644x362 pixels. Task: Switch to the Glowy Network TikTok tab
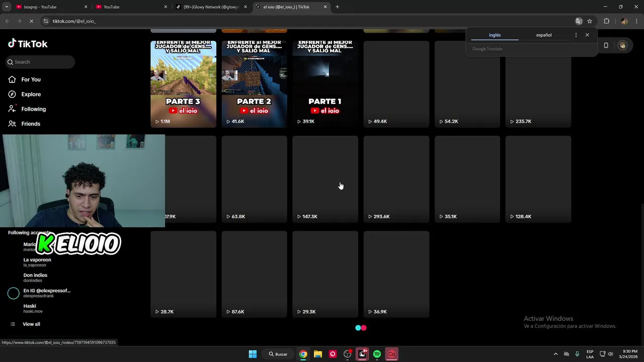[210, 7]
